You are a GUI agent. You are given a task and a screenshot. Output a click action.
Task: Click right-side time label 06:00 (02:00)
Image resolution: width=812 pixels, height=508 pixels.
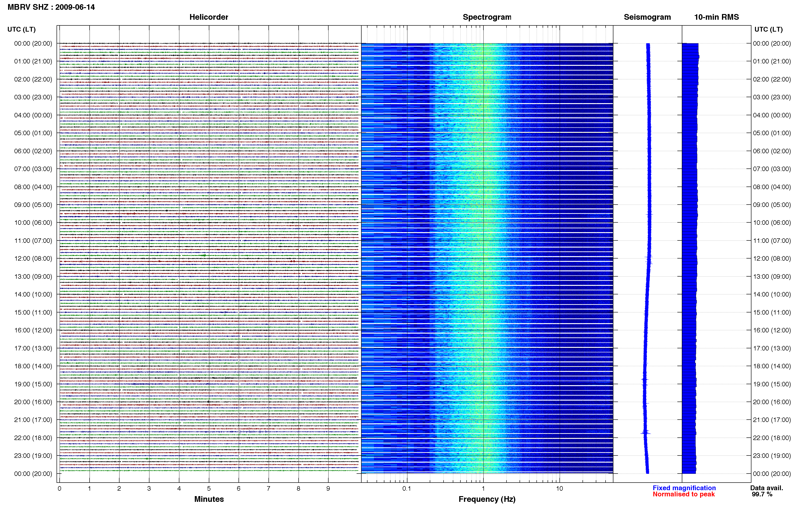coord(772,151)
